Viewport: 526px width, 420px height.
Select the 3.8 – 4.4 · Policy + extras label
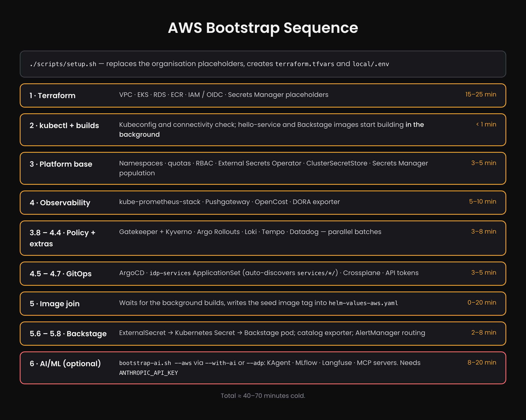[62, 238]
